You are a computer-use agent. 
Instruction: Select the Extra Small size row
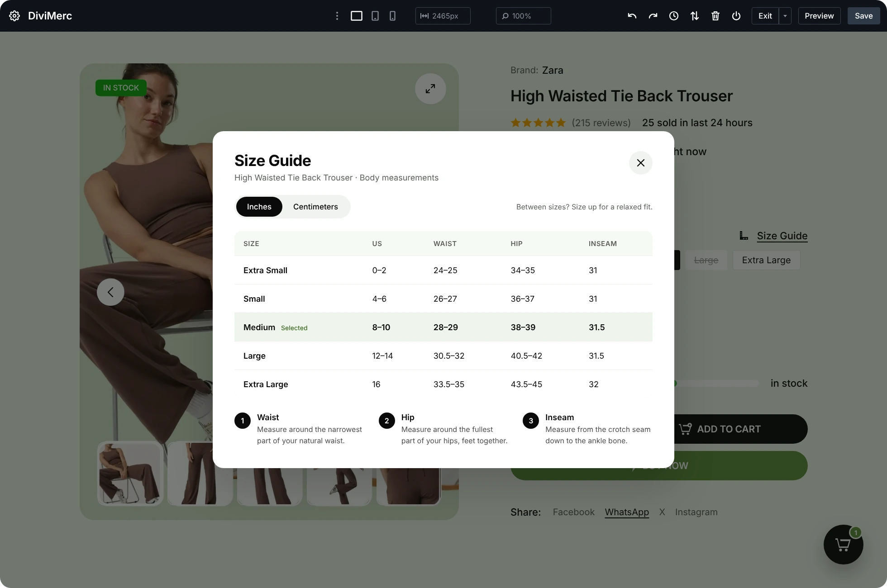pyautogui.click(x=443, y=270)
